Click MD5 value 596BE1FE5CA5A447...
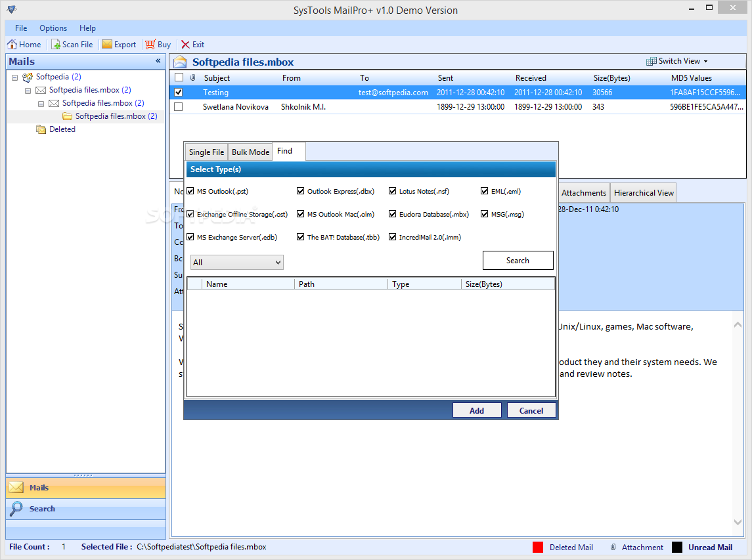 [x=707, y=106]
